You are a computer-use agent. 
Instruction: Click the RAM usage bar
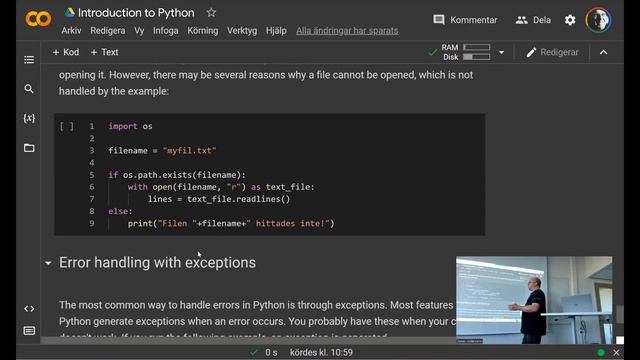pos(476,47)
